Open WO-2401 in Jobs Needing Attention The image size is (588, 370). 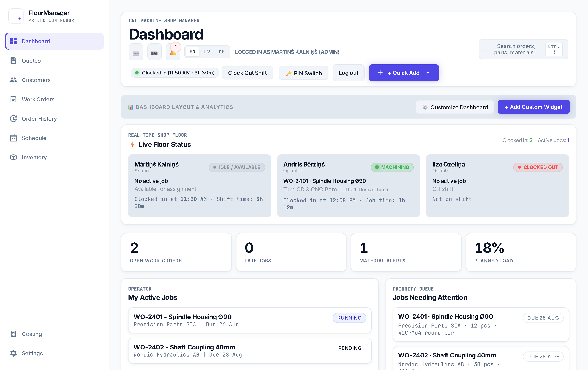tap(481, 324)
